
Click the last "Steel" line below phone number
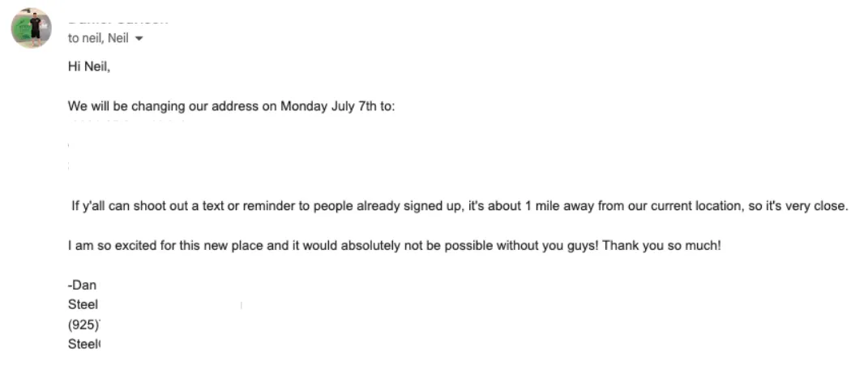84,344
